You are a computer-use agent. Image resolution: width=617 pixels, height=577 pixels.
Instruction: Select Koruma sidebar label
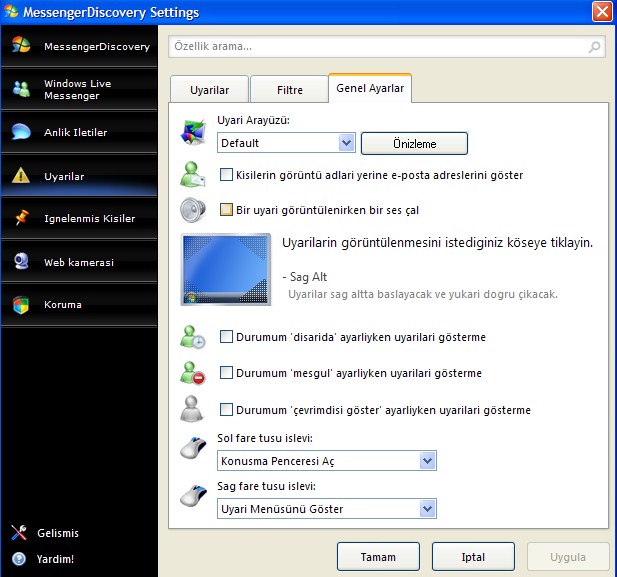(63, 304)
